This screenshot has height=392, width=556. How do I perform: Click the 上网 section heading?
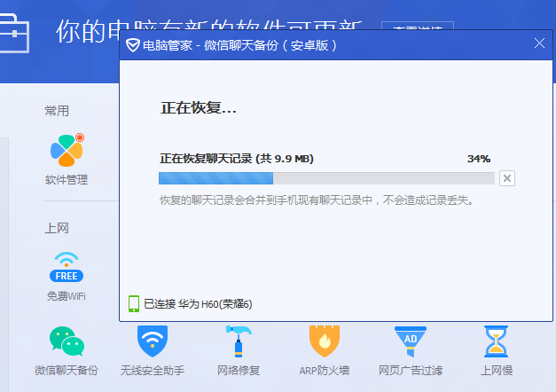click(x=57, y=228)
